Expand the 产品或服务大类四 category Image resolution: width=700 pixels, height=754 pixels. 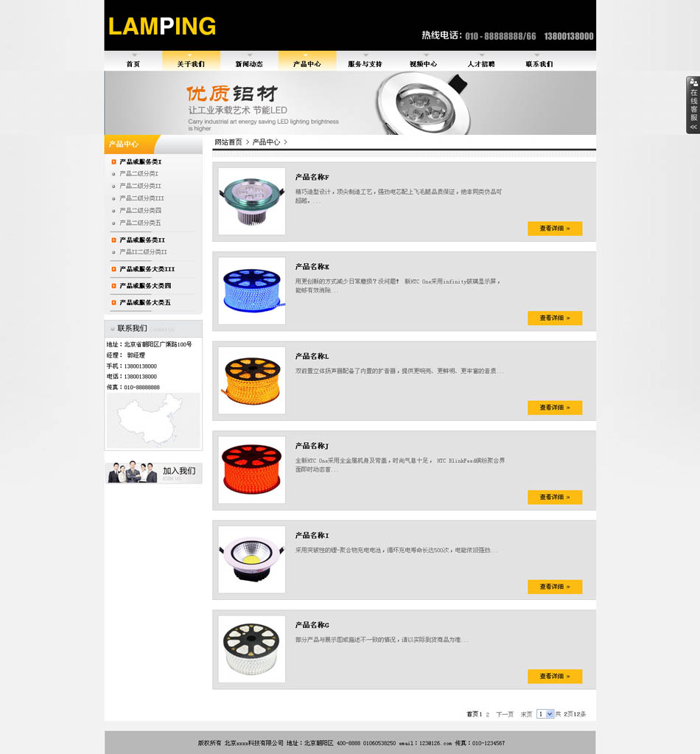tap(145, 286)
